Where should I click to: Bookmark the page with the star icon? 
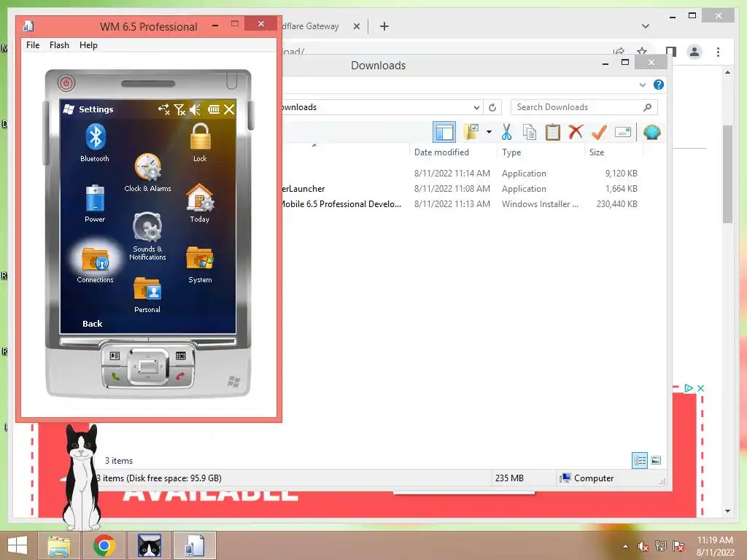(x=642, y=51)
